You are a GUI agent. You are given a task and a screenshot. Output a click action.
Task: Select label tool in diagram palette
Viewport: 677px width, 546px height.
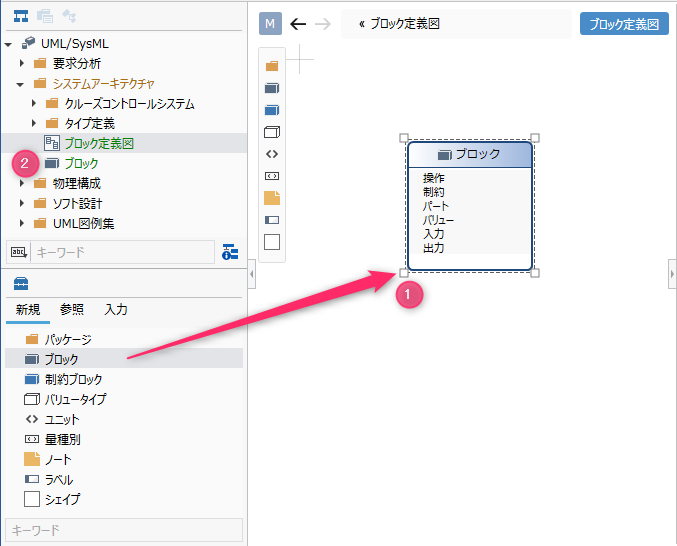[272, 220]
